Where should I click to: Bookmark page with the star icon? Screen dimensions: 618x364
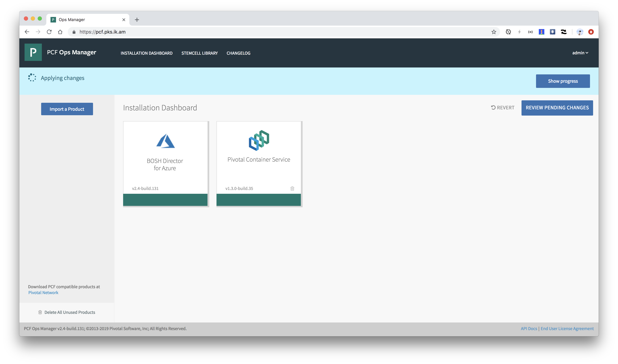tap(494, 32)
